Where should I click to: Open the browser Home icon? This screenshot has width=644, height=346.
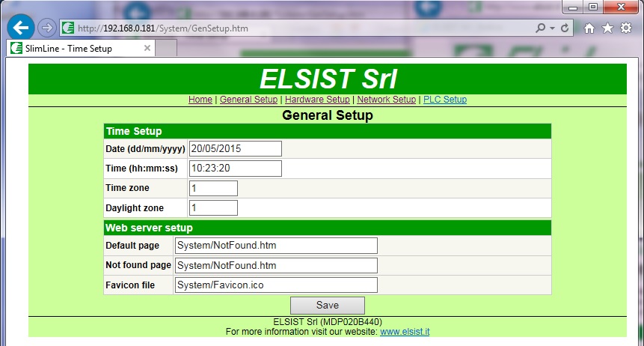pos(589,28)
